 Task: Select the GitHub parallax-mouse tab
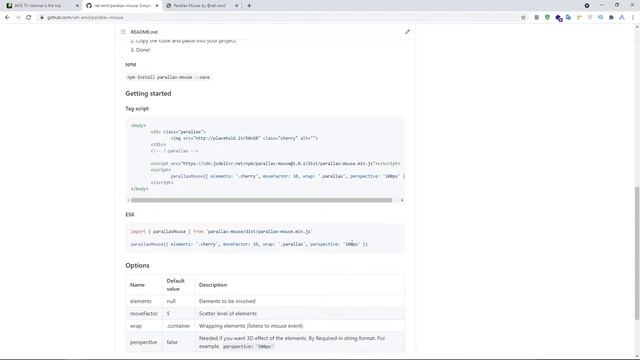(x=122, y=6)
